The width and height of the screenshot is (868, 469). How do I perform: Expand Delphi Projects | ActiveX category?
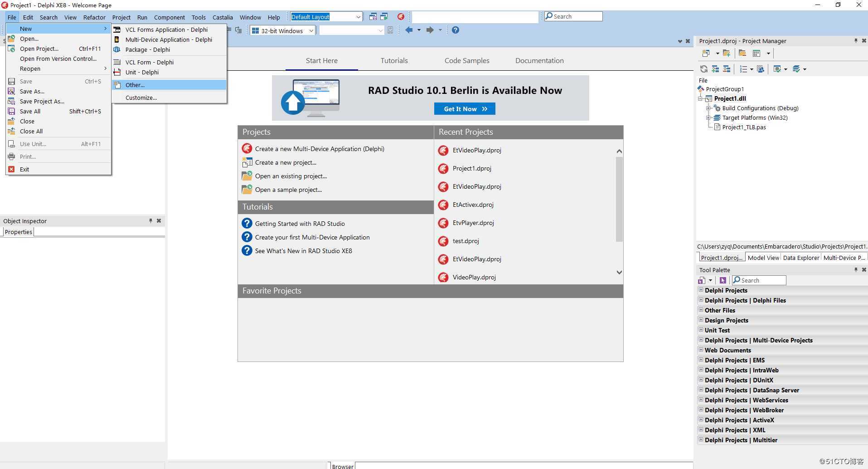(701, 420)
